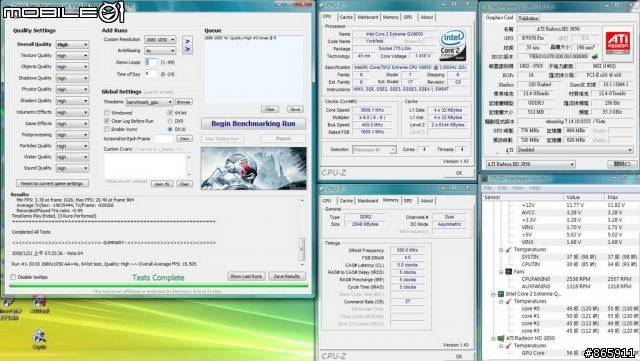Click the queue Clear button

coord(270,109)
